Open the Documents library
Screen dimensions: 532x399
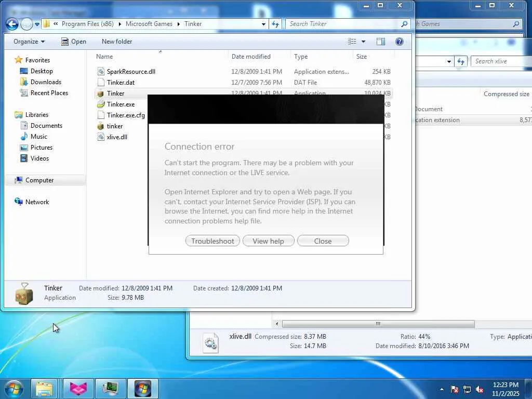pos(46,126)
